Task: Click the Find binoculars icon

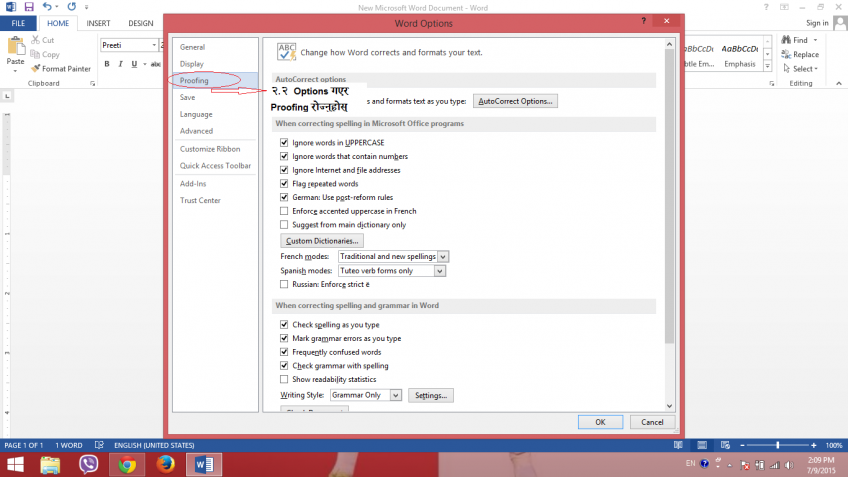Action: [786, 40]
